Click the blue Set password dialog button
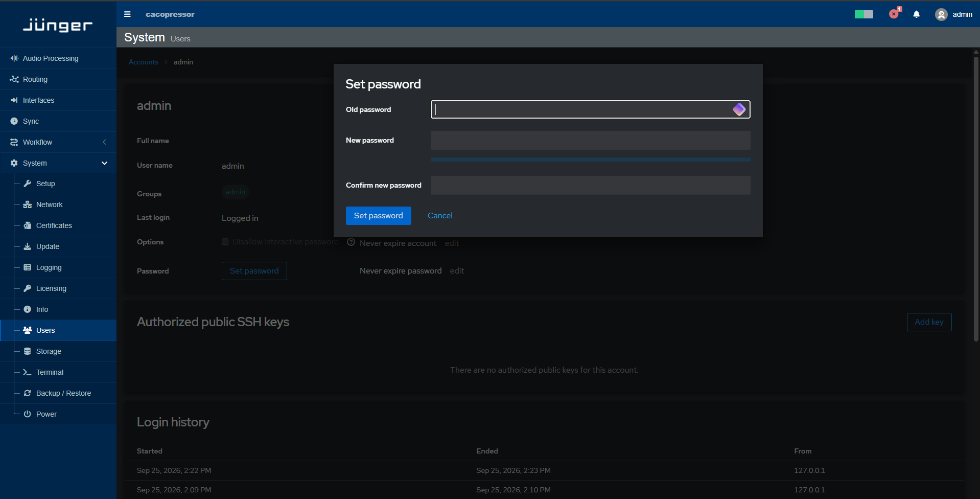Image resolution: width=980 pixels, height=499 pixels. click(x=379, y=216)
